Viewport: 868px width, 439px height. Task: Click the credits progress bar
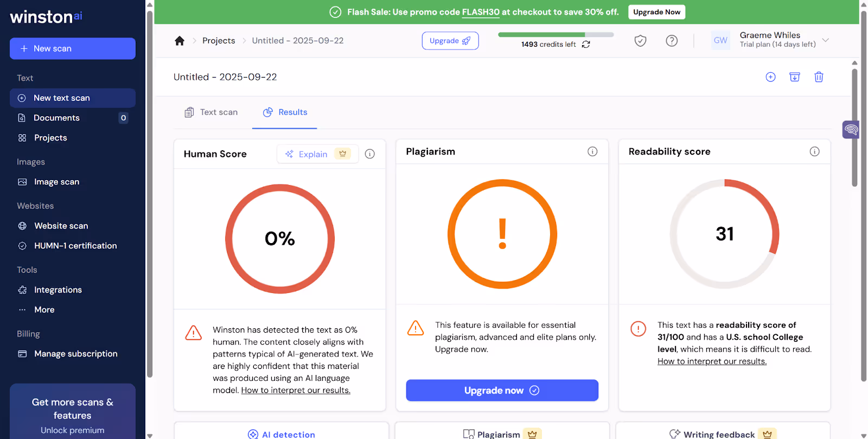pos(556,35)
